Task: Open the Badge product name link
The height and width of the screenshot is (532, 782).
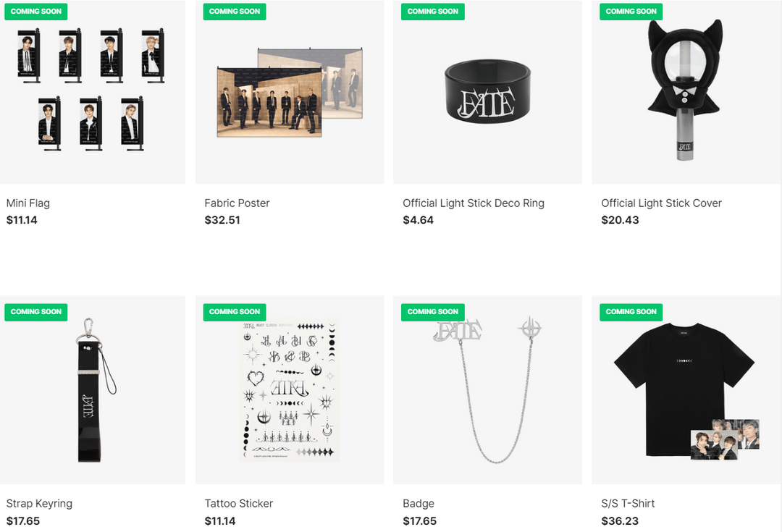Action: pyautogui.click(x=419, y=504)
